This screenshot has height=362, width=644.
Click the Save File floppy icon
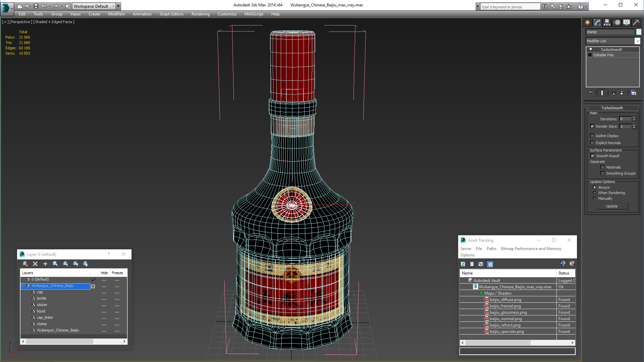pos(36,6)
